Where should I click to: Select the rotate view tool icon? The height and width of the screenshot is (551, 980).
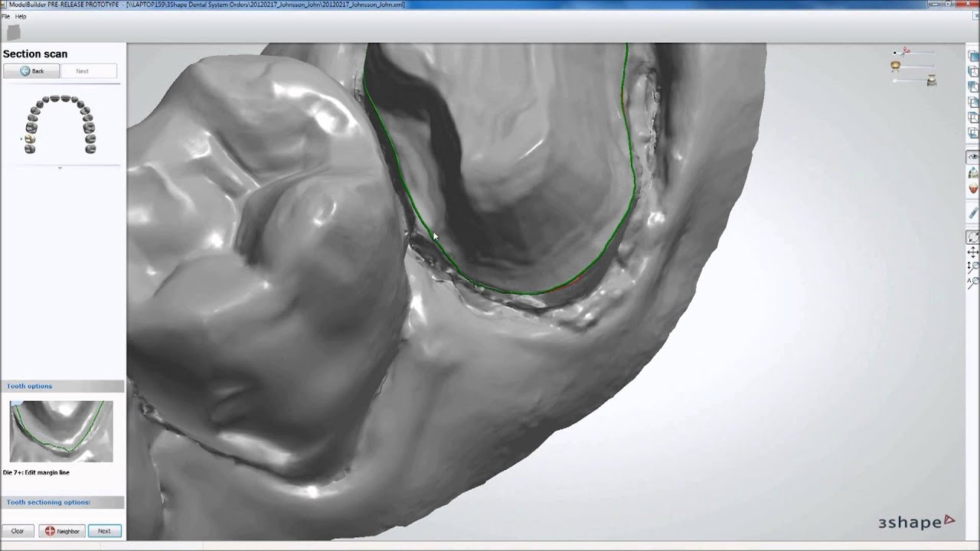pyautogui.click(x=973, y=238)
